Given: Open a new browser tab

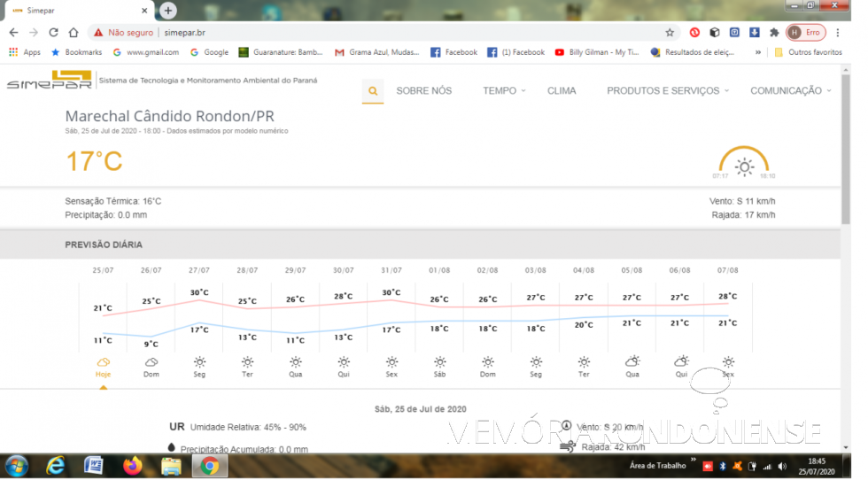Looking at the screenshot, I should (x=167, y=11).
